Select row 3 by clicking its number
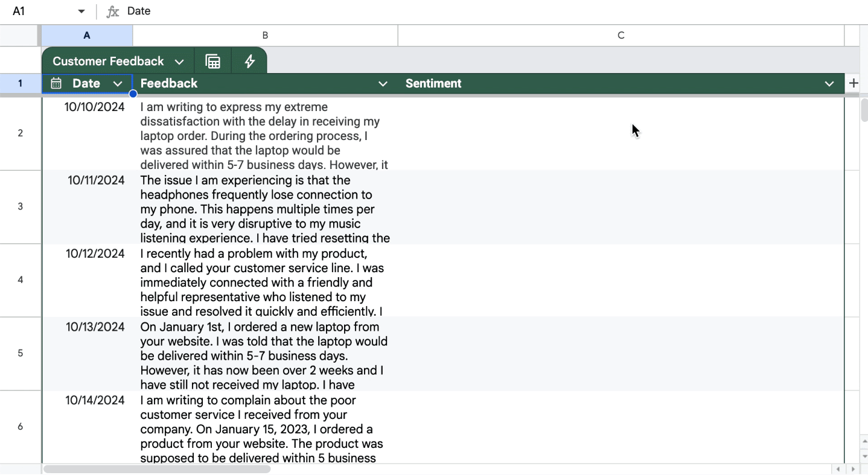Image resolution: width=868 pixels, height=475 pixels. pyautogui.click(x=20, y=206)
